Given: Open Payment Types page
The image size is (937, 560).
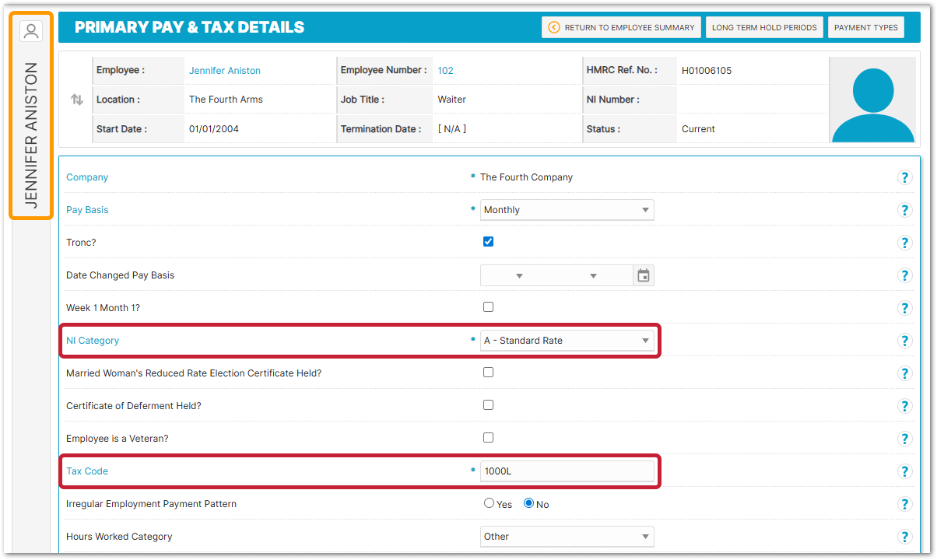Looking at the screenshot, I should coord(865,27).
